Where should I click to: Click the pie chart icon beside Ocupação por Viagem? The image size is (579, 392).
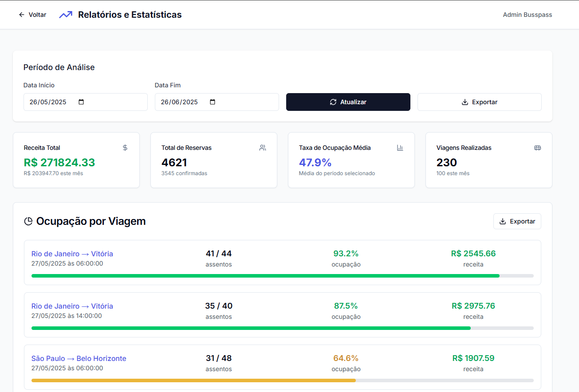(x=28, y=221)
